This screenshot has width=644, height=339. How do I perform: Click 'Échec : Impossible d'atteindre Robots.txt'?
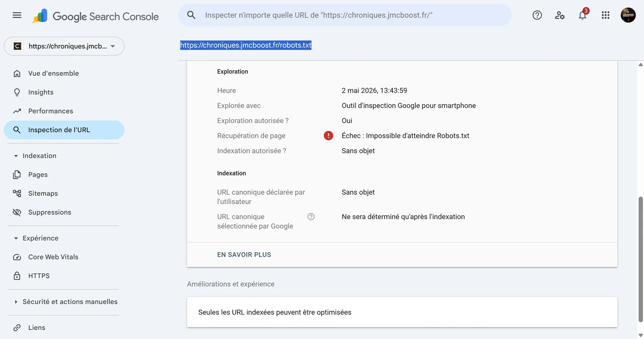(x=405, y=136)
